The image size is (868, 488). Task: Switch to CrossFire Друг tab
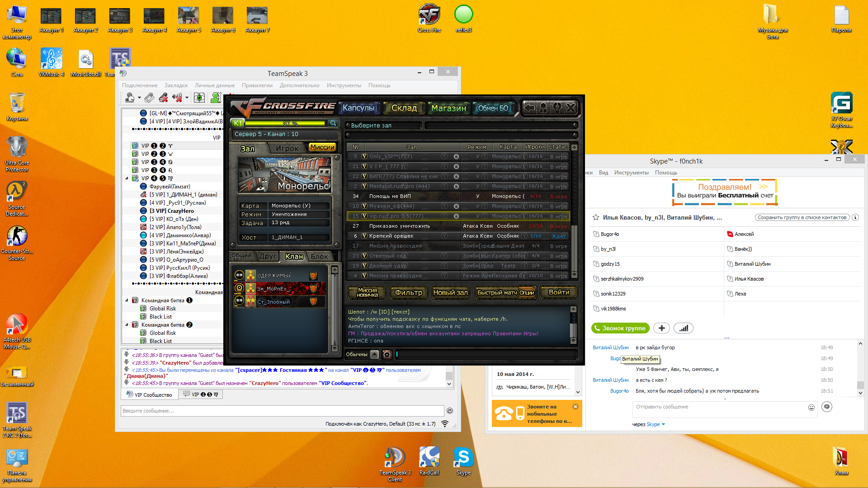[x=268, y=256]
